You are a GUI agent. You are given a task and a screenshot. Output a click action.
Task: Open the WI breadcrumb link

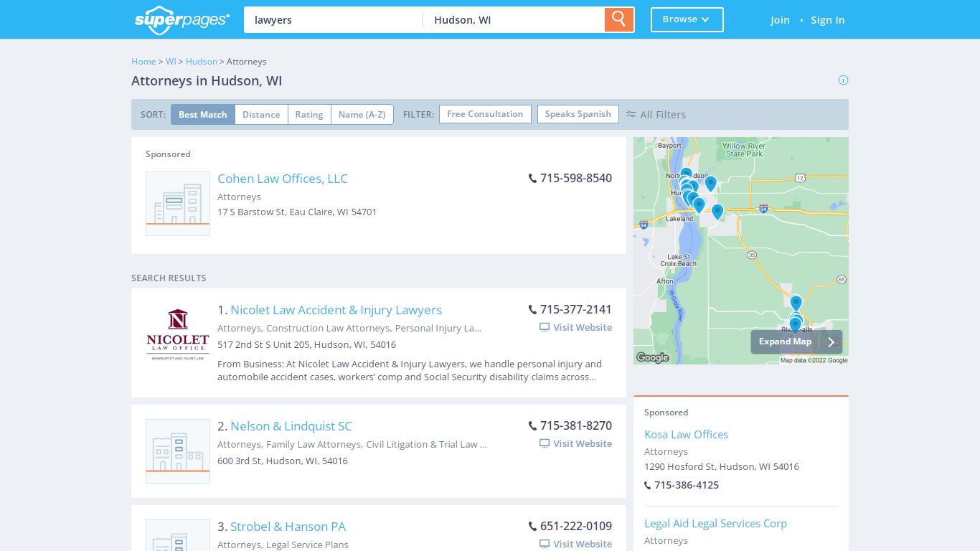click(171, 62)
